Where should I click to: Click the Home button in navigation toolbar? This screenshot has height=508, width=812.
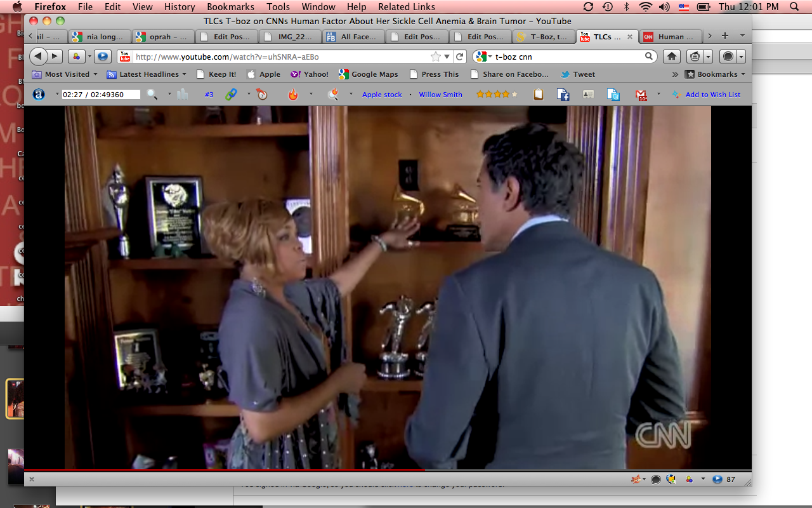pos(672,57)
